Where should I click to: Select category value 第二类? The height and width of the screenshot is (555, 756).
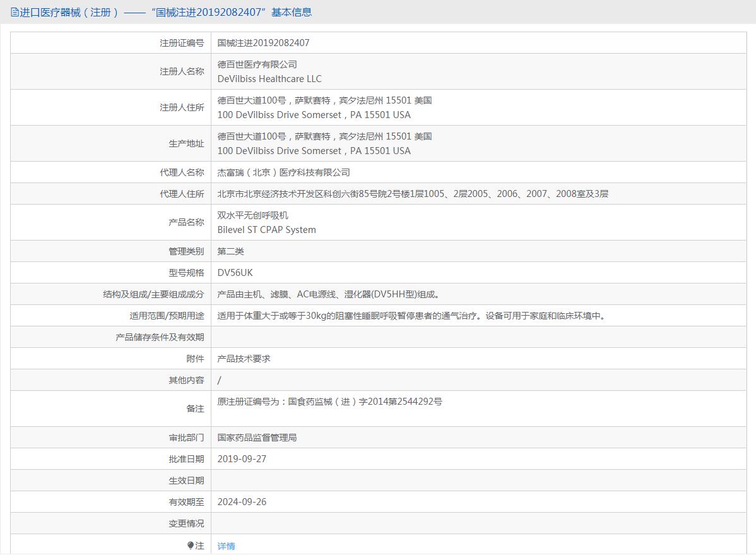230,251
